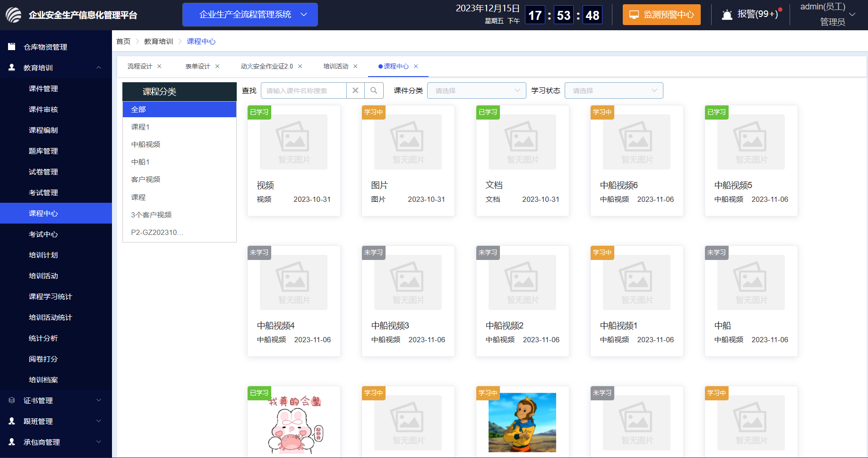Screen dimensions: 868x458
Task: Expand the 证书管理 menu group
Action: pyautogui.click(x=99, y=400)
